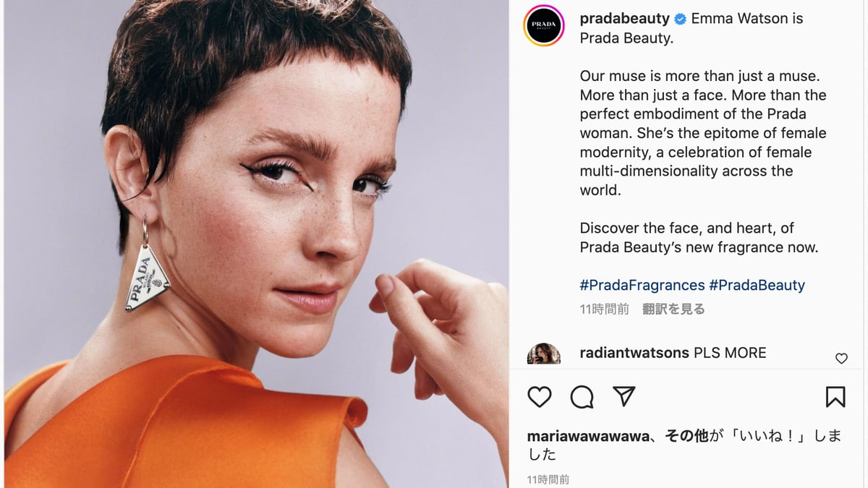868x488 pixels.
Task: Click the Emma Watson post photo
Action: coord(257,244)
